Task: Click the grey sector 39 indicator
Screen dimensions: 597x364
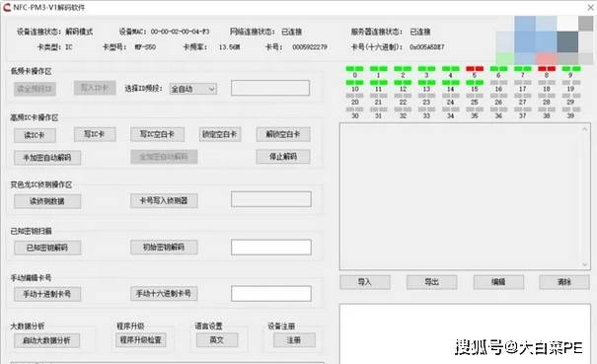Action: click(571, 109)
